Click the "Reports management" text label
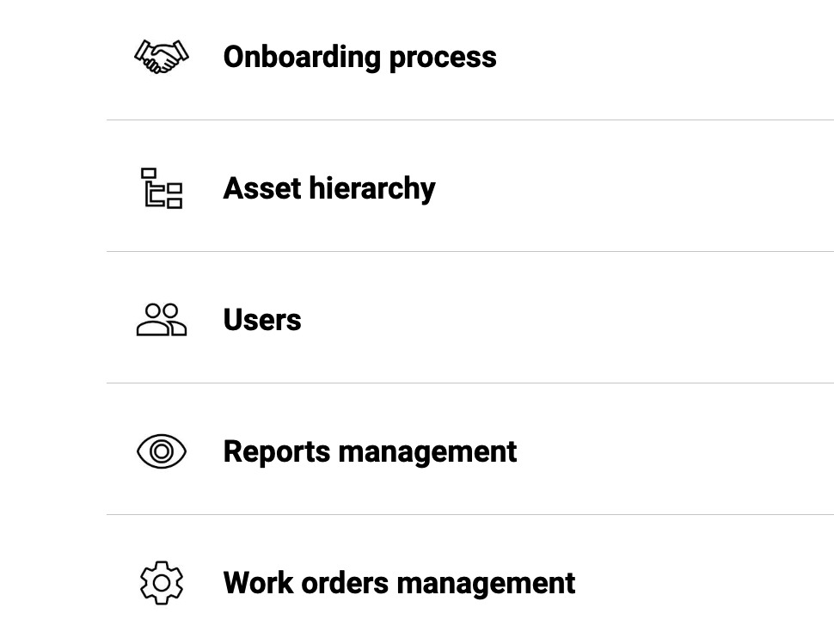The image size is (834, 644). tap(370, 451)
